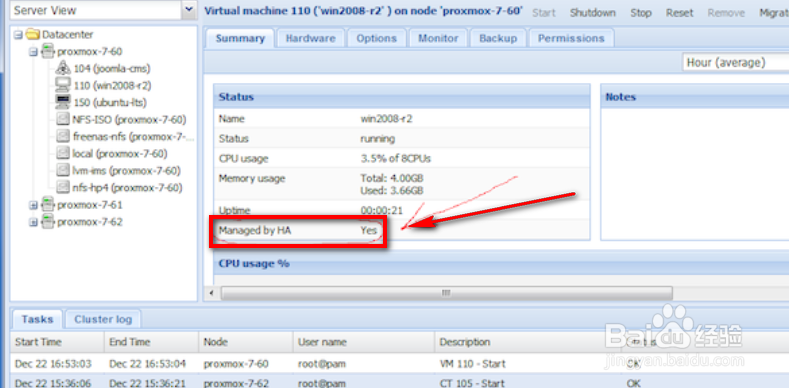Open the Monitor tab

[438, 38]
